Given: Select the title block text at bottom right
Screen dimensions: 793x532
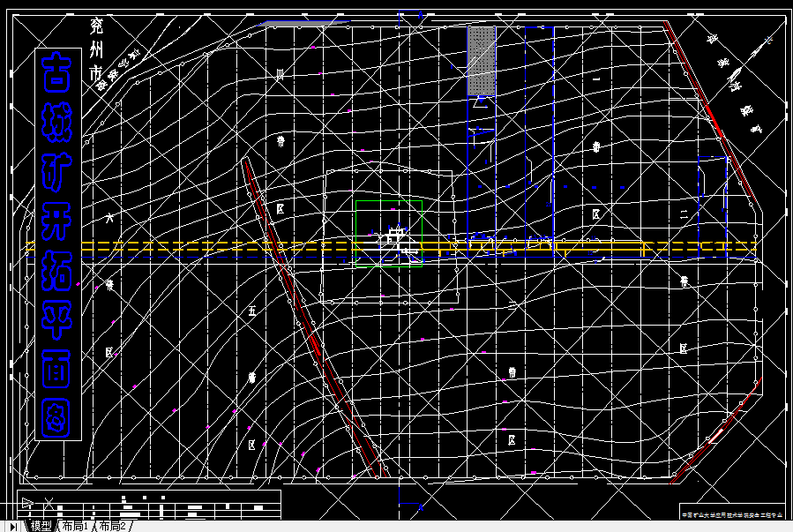Looking at the screenshot, I should [x=731, y=515].
